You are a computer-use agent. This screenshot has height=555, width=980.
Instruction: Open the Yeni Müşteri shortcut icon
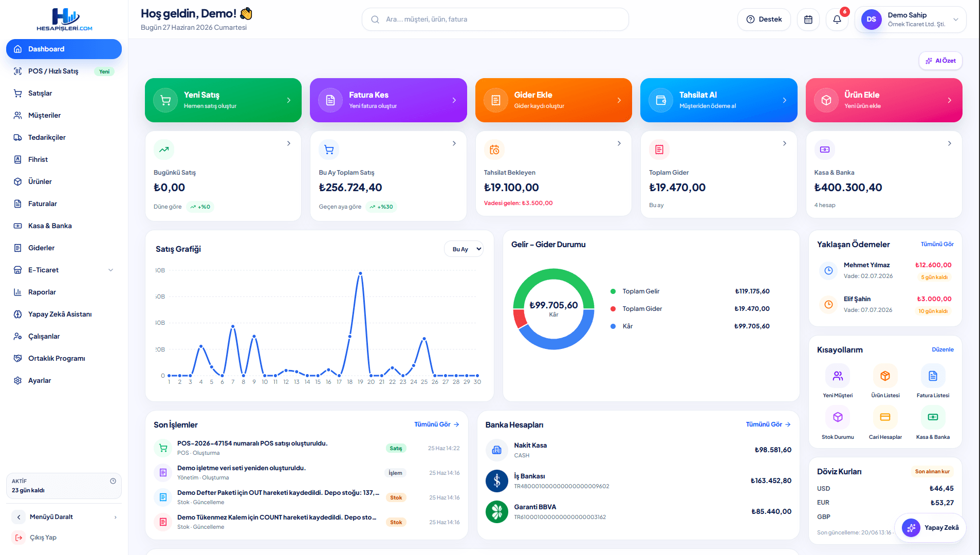[838, 376]
